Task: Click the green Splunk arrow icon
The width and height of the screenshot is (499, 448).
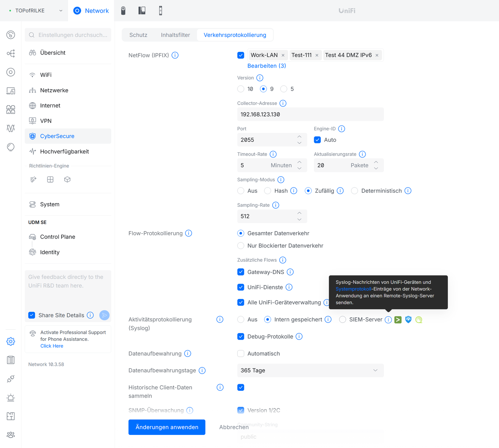Action: click(398, 320)
